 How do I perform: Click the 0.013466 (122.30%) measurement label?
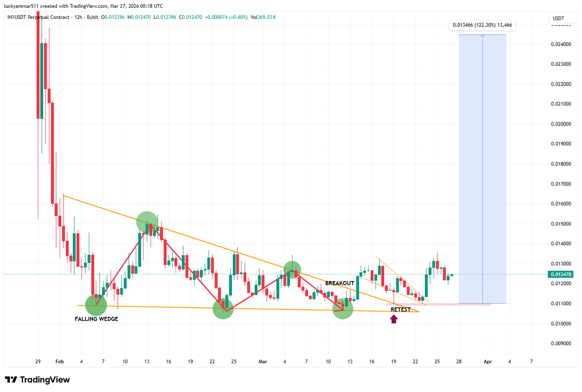pyautogui.click(x=483, y=25)
